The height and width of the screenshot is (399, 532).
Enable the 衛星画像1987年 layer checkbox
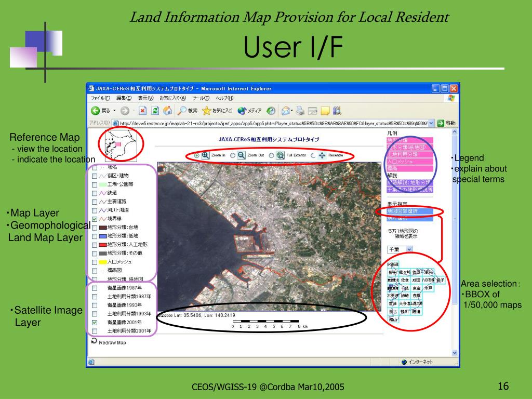click(95, 288)
